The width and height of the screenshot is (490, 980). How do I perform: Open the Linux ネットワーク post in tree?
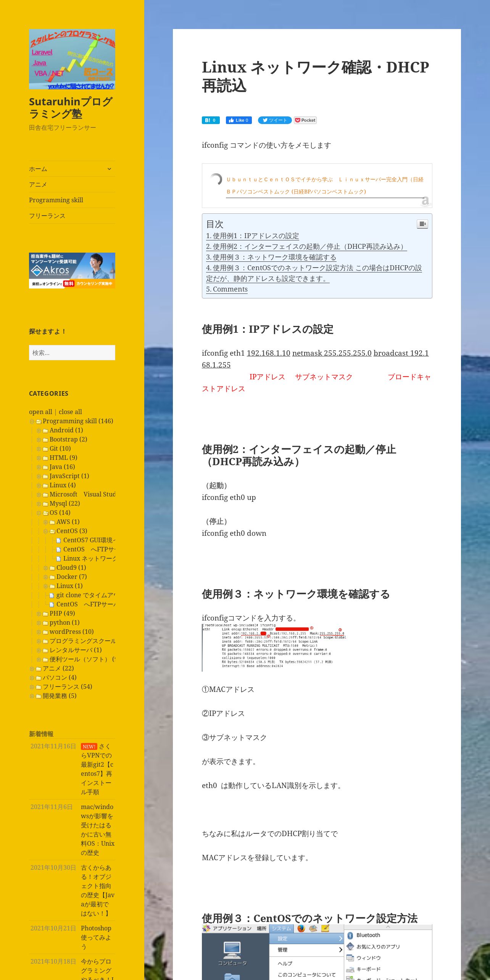click(89, 558)
